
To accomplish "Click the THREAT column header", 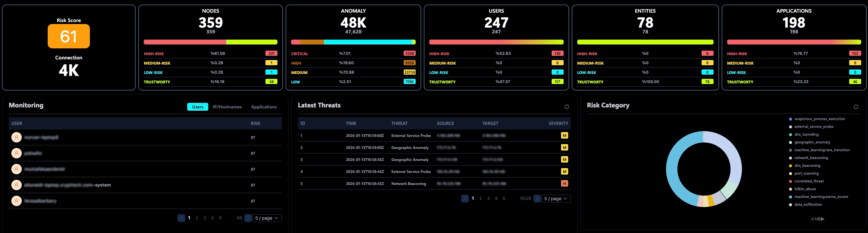I will (x=399, y=123).
